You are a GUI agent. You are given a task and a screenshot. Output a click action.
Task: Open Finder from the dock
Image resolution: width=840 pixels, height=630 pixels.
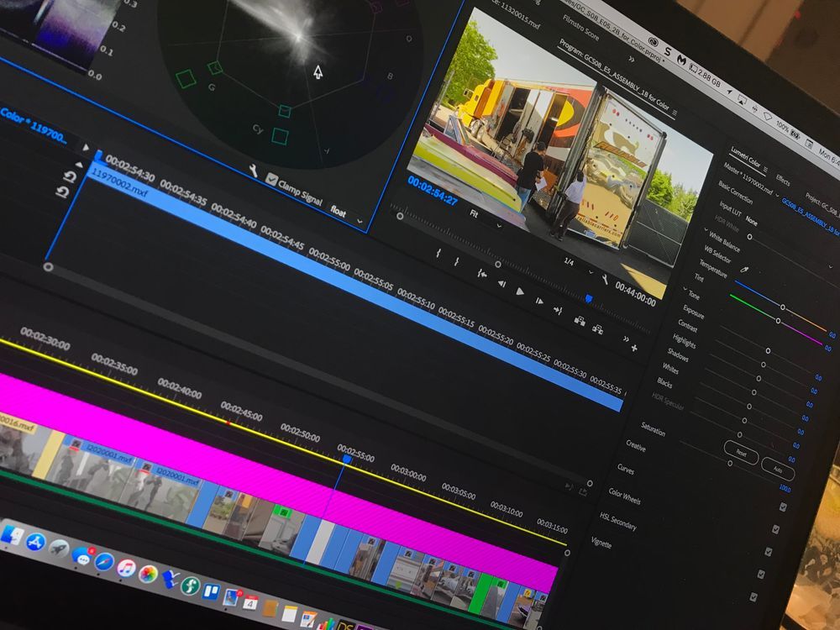12,534
